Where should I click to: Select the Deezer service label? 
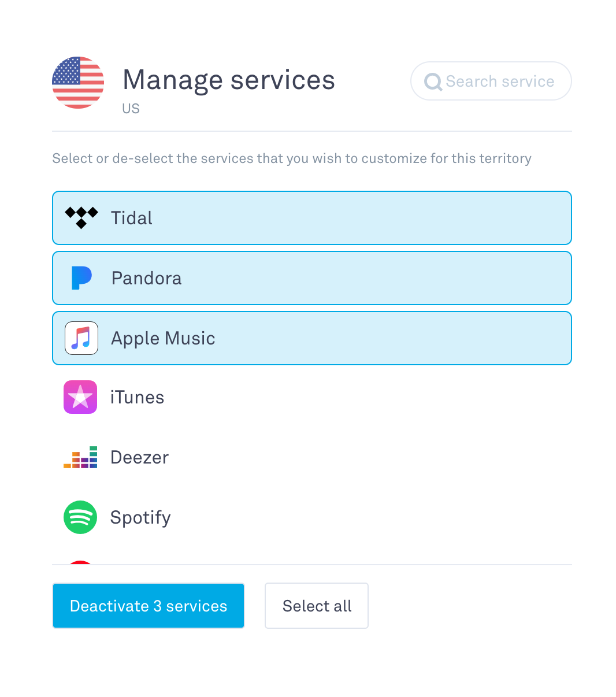pos(139,458)
